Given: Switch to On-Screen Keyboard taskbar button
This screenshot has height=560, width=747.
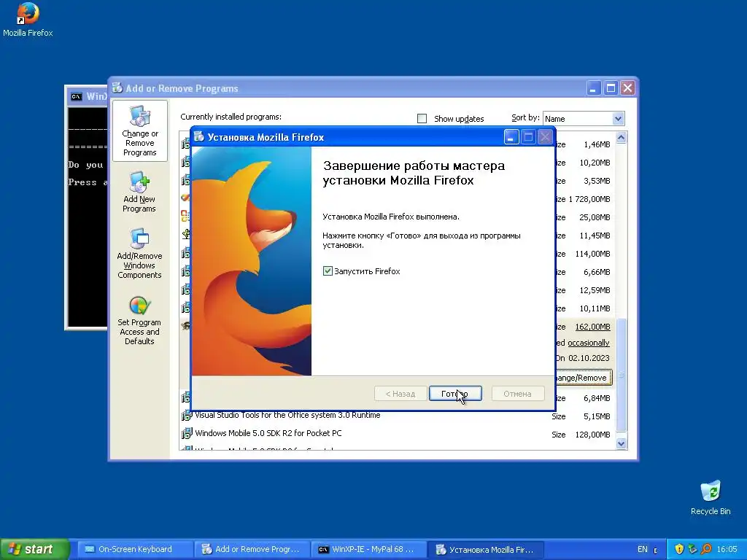Looking at the screenshot, I should 135,549.
